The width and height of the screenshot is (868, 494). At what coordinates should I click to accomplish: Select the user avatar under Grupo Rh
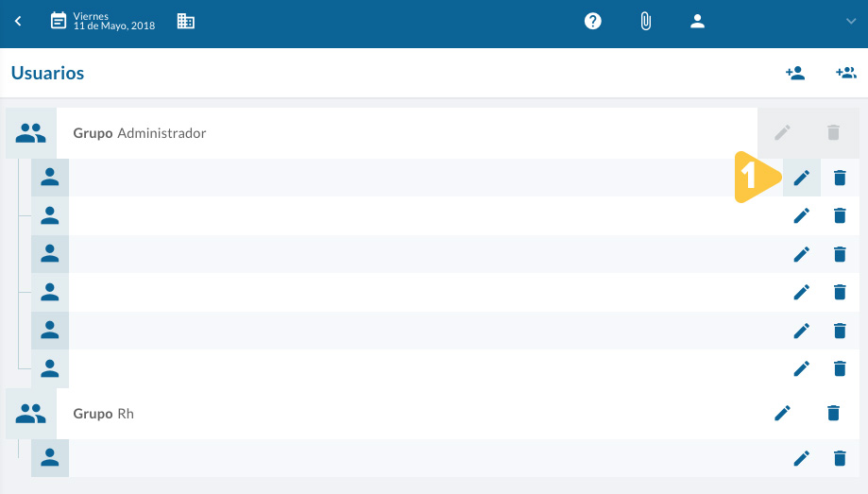click(50, 458)
